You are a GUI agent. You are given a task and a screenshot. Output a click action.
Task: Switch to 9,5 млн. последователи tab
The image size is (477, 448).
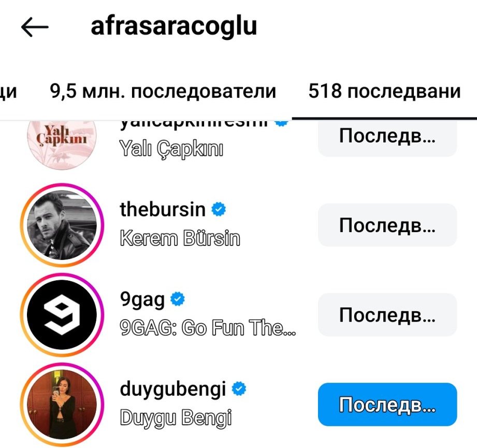coord(163,91)
